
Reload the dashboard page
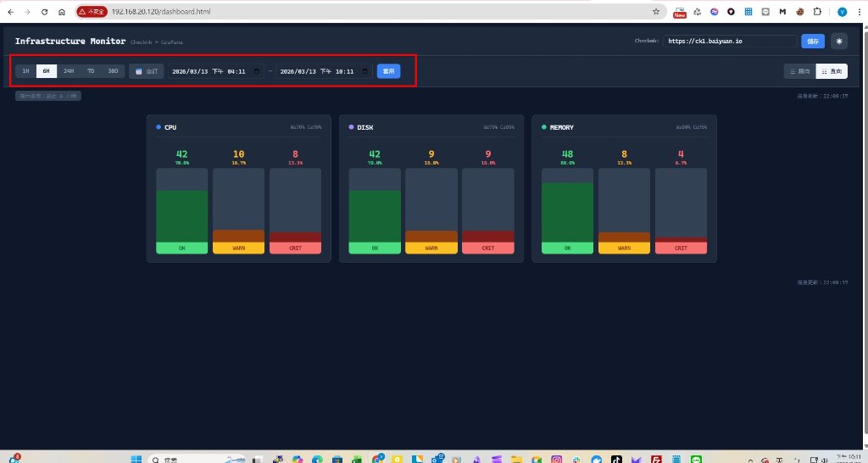tap(44, 12)
